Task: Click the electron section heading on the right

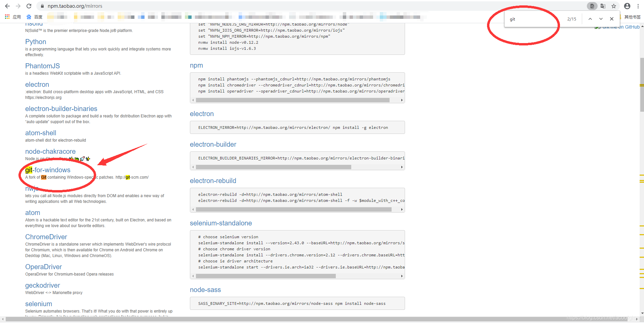Action: tap(202, 114)
